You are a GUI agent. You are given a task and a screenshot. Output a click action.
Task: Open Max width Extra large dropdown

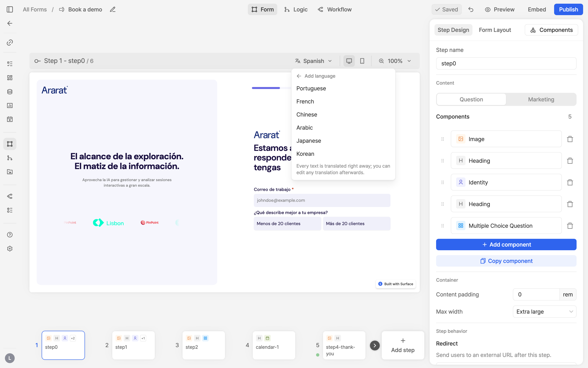point(544,312)
